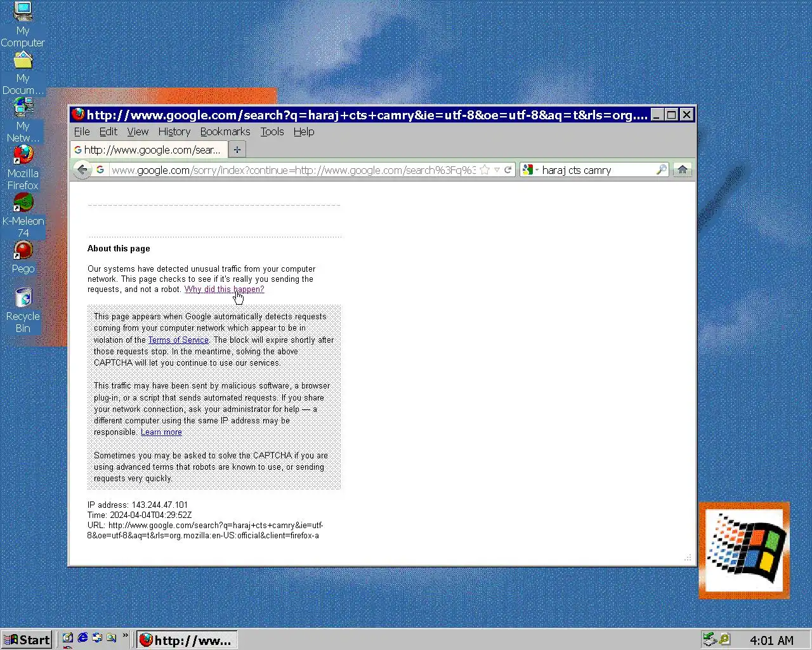Open the Bookmarks menu
The width and height of the screenshot is (812, 650).
[x=225, y=131]
